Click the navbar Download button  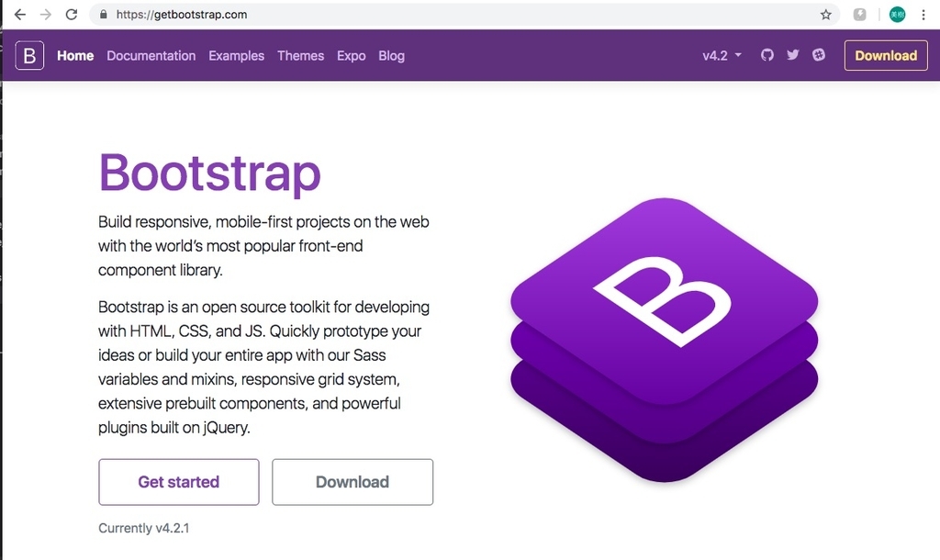click(886, 55)
